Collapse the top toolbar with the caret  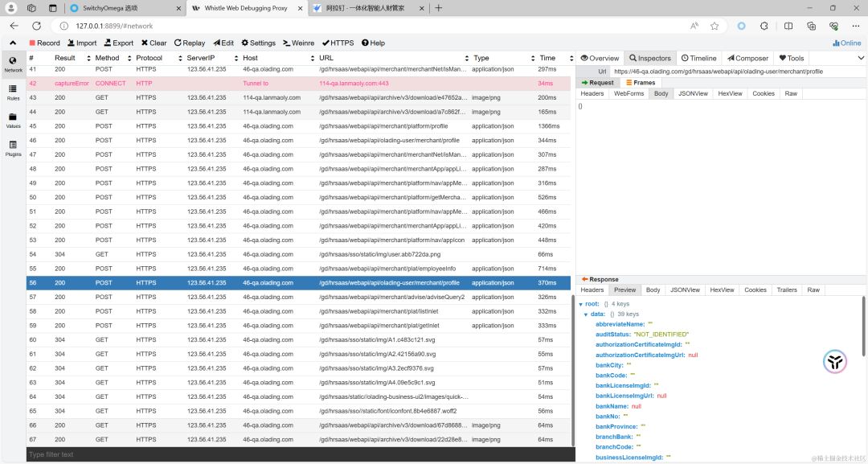14,43
